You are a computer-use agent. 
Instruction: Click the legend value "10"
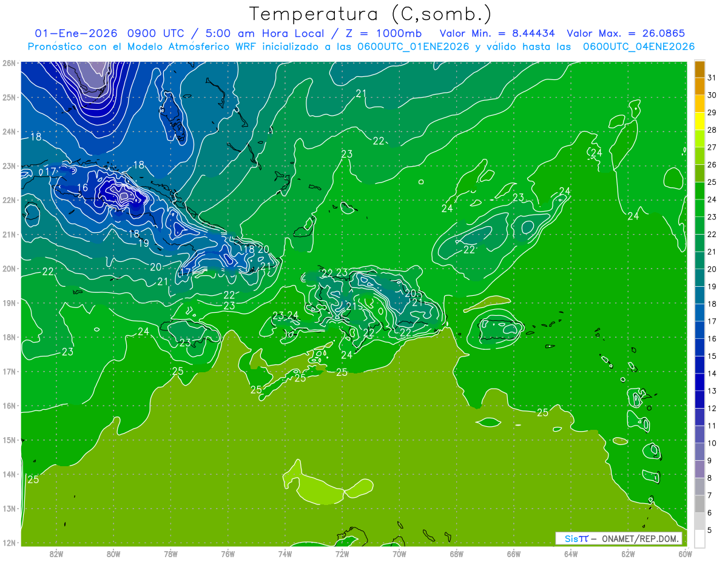pyautogui.click(x=712, y=443)
